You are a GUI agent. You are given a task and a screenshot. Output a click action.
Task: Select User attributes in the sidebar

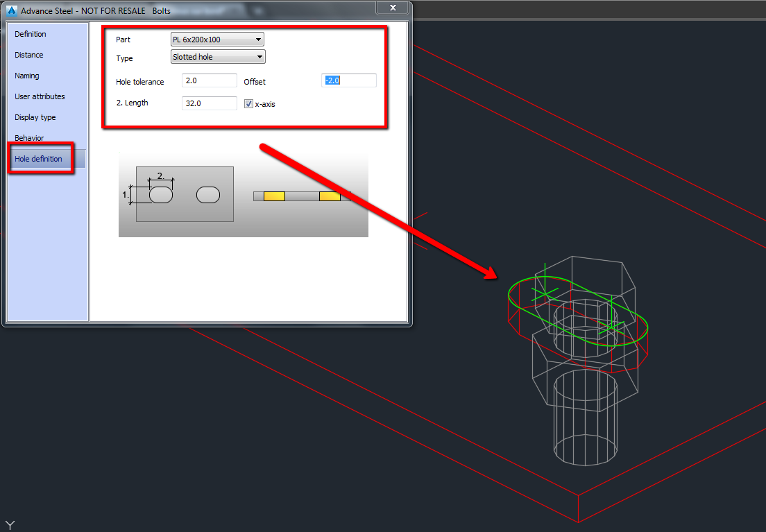tap(38, 96)
